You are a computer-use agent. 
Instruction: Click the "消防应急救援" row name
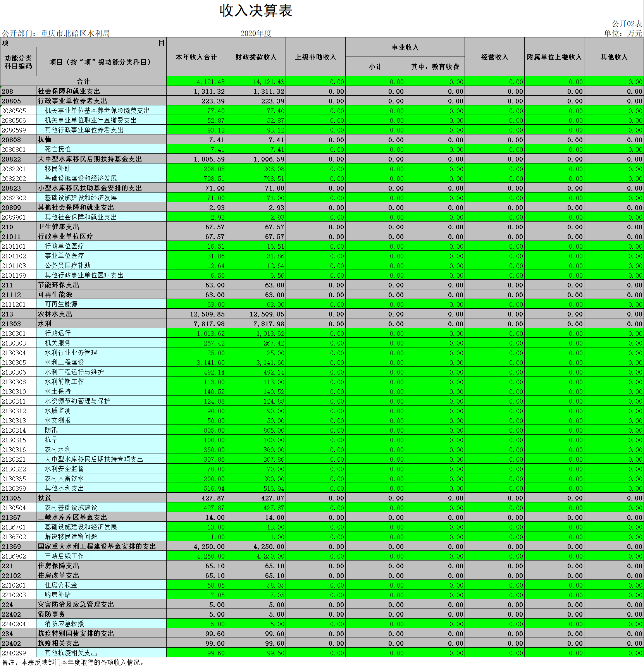coord(64,624)
